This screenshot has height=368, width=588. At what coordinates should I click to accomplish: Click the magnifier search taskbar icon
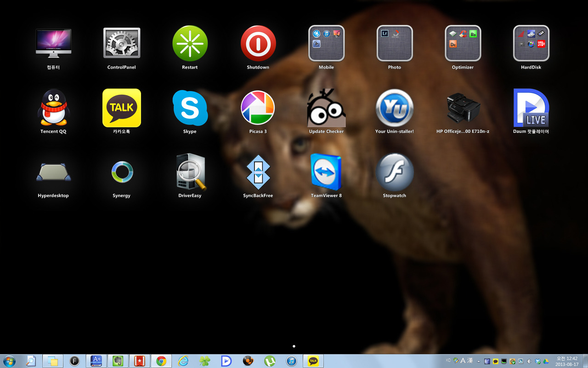tap(31, 361)
